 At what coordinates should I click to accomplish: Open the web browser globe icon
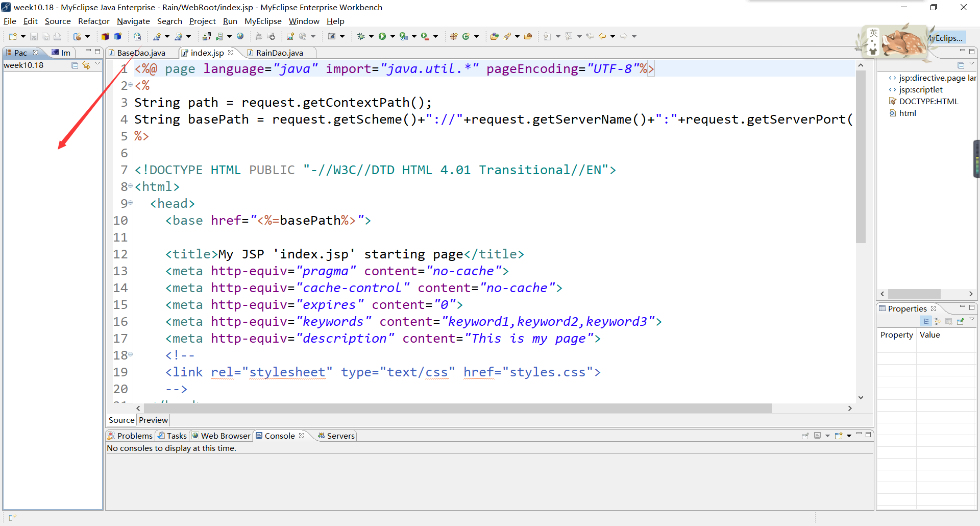click(x=240, y=36)
